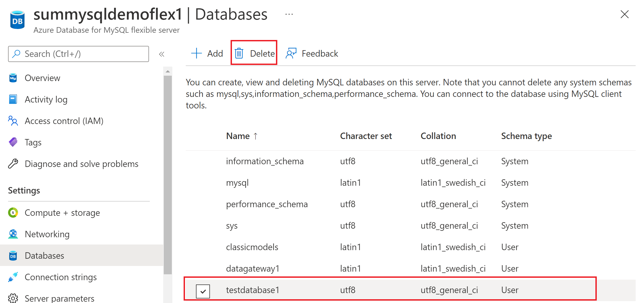Click Delete button for selected database
This screenshot has height=303, width=644.
coord(255,53)
